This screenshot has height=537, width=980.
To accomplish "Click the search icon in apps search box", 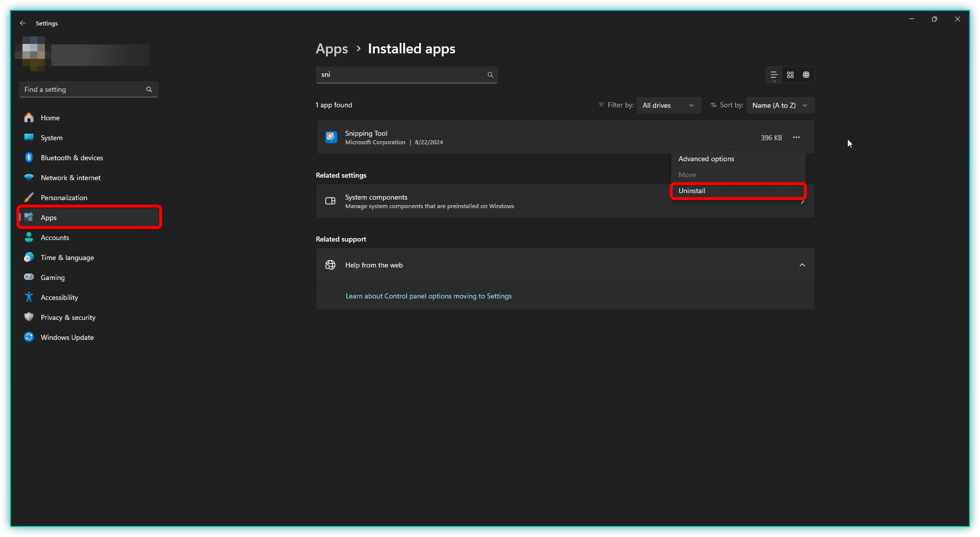I will 490,75.
